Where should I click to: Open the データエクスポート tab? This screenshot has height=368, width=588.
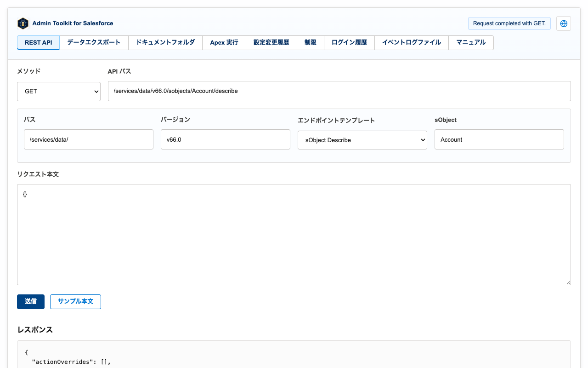tap(94, 42)
